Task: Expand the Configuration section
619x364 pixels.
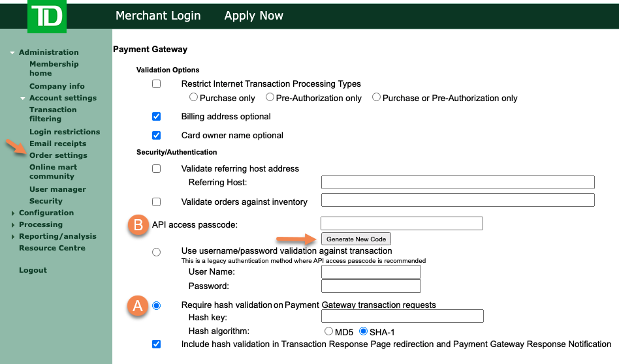Action: [x=13, y=213]
